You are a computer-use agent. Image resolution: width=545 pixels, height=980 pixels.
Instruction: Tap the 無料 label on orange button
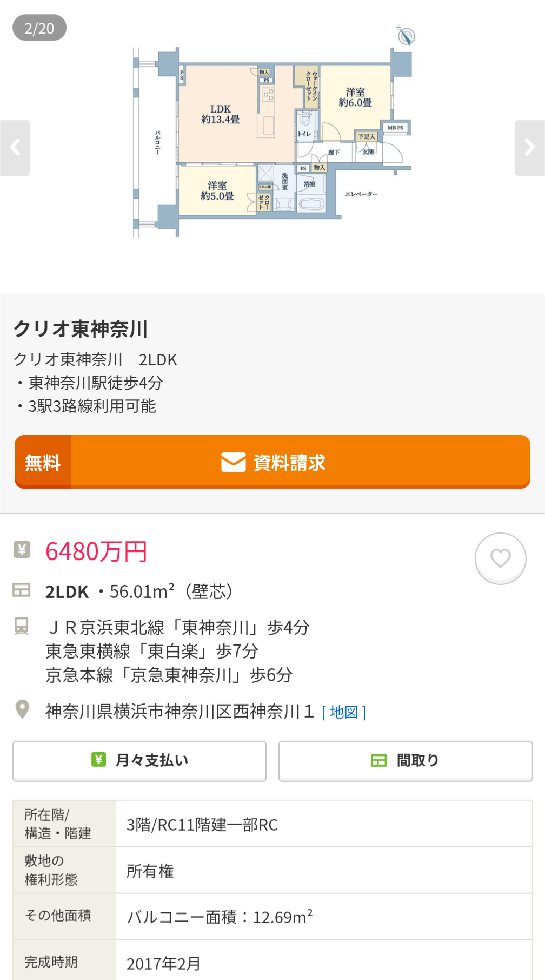point(43,463)
